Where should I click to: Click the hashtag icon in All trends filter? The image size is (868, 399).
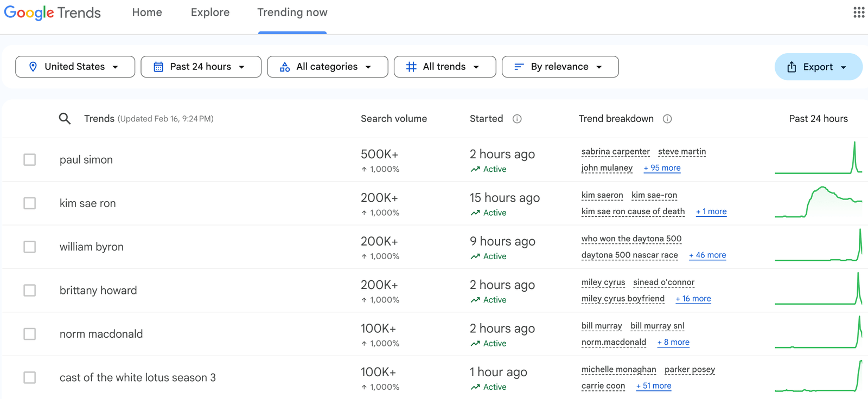coord(411,67)
